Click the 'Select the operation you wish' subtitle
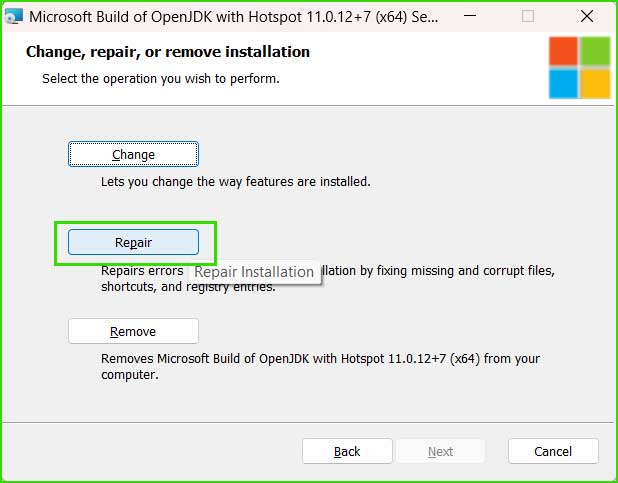This screenshot has height=483, width=618. 161,78
